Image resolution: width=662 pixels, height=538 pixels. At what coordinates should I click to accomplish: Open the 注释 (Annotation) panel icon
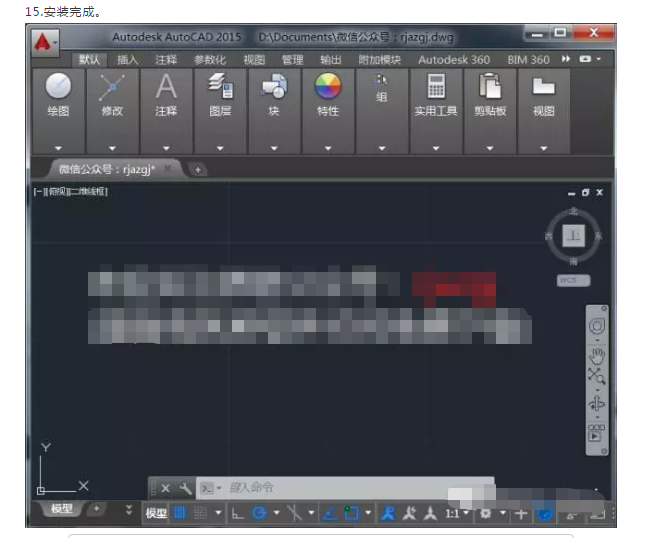pyautogui.click(x=166, y=86)
